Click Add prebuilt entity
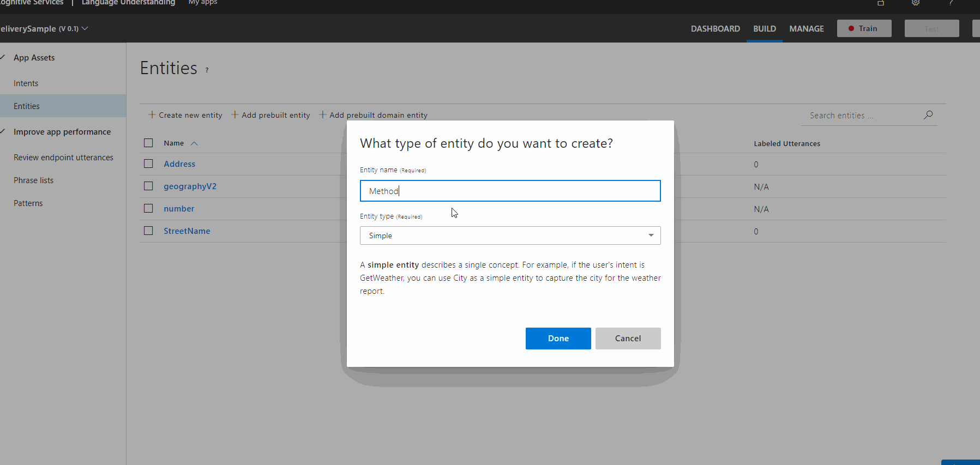 (x=270, y=115)
